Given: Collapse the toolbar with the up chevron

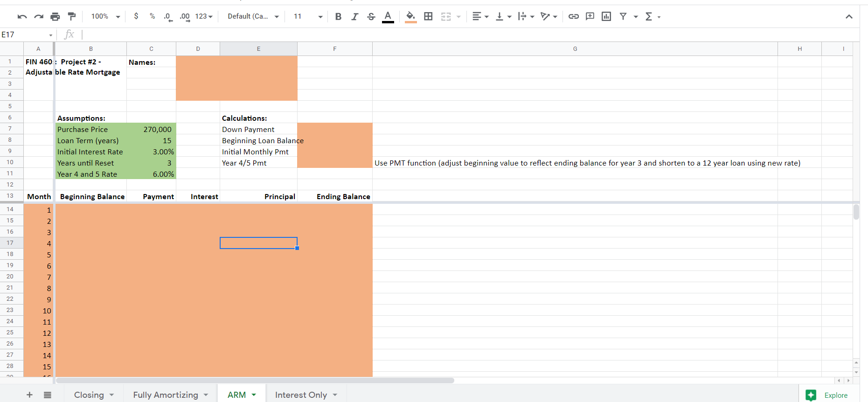Looking at the screenshot, I should coord(849,17).
